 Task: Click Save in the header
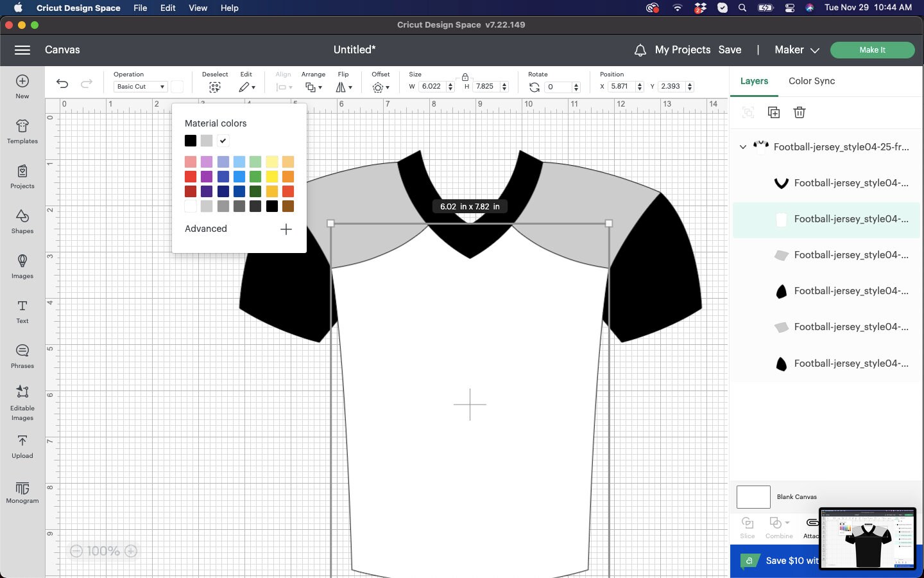(x=730, y=50)
